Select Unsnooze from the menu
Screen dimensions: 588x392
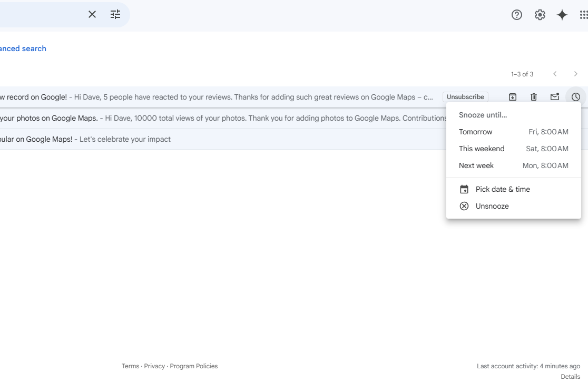pyautogui.click(x=492, y=206)
